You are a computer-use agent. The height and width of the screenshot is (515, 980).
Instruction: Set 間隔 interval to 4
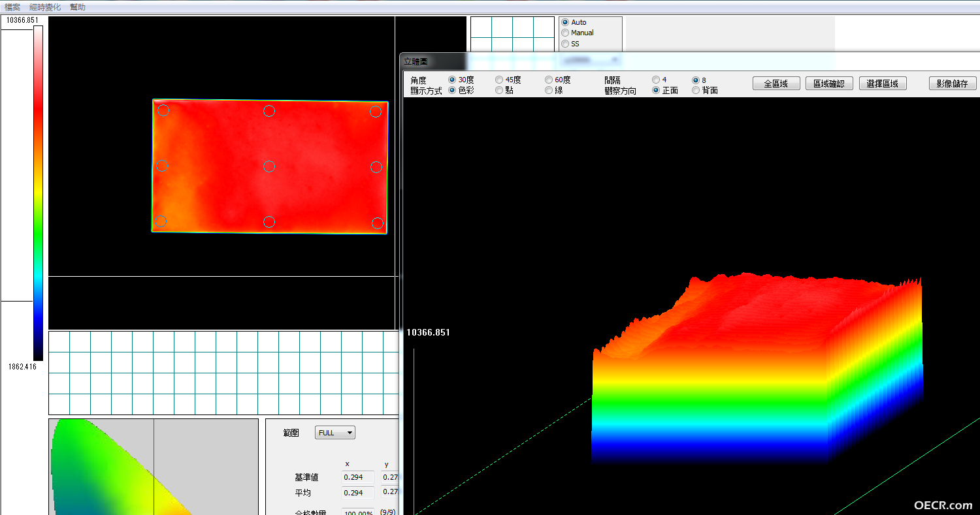[656, 80]
